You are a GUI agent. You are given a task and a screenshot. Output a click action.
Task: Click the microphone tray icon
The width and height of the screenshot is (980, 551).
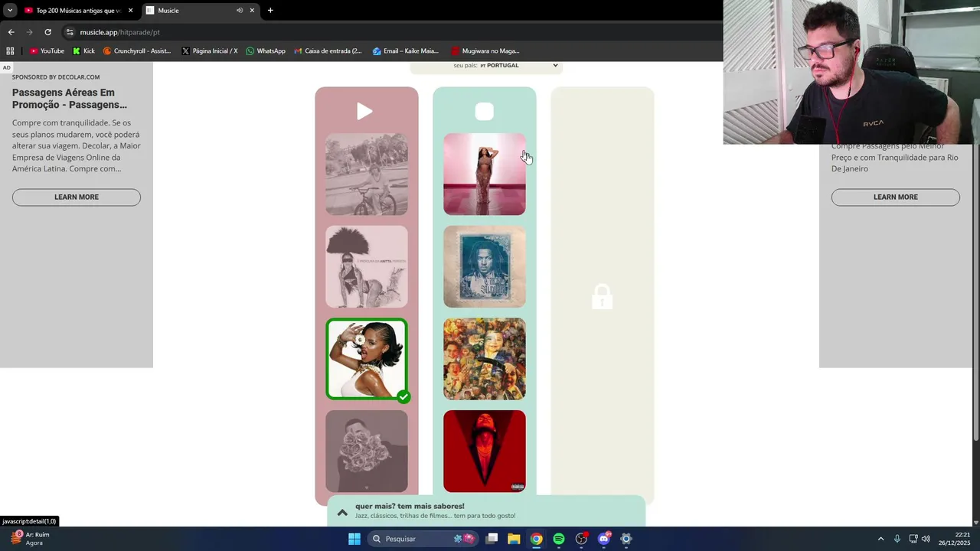(897, 539)
